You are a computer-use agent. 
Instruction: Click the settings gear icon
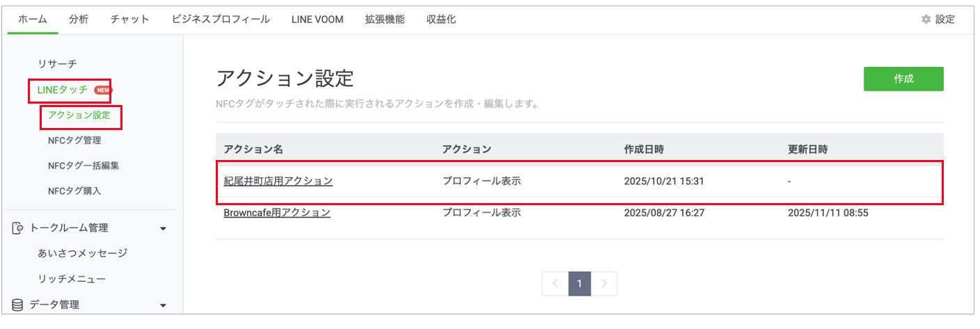(926, 19)
